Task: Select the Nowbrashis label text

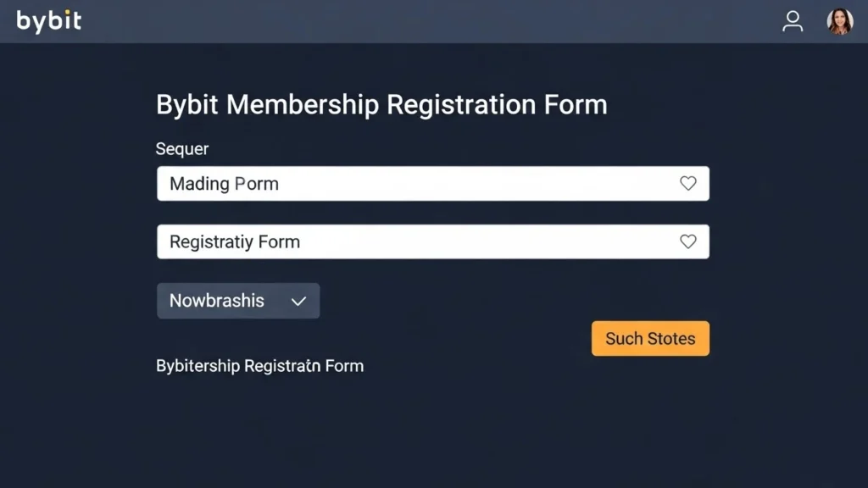Action: click(217, 301)
